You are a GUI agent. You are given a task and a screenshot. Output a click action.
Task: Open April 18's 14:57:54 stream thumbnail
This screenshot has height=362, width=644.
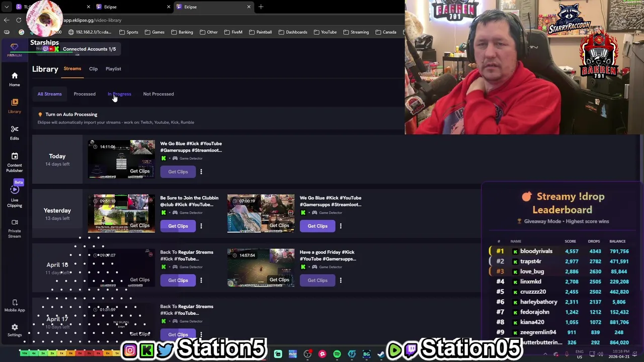coord(261,268)
